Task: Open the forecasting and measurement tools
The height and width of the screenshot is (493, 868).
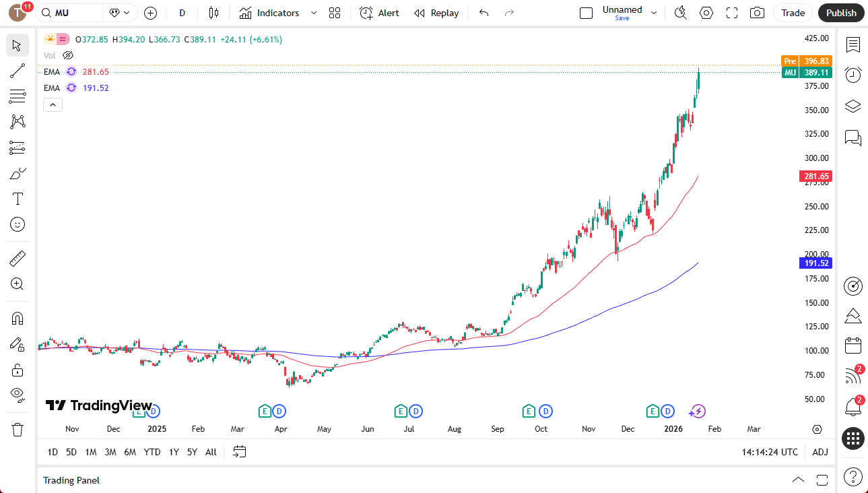Action: pyautogui.click(x=18, y=147)
